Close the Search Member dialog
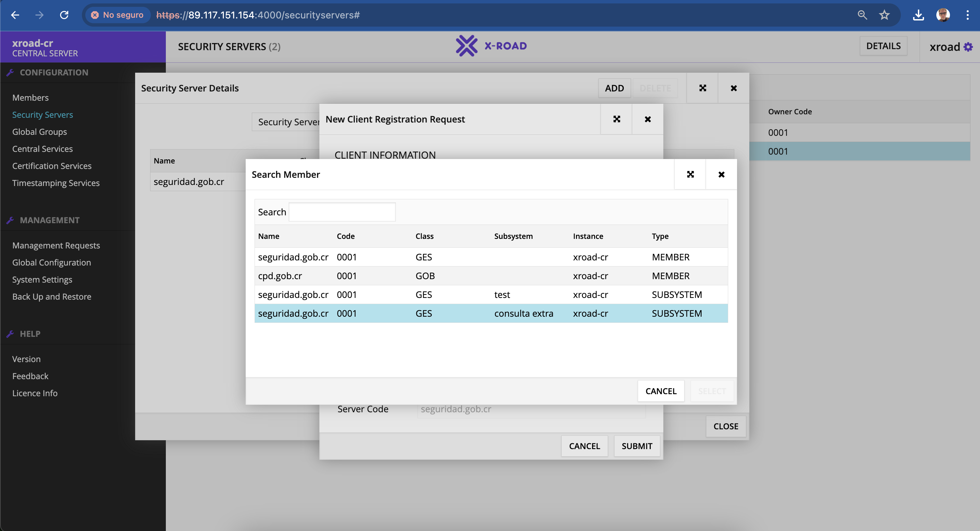Image resolution: width=980 pixels, height=531 pixels. tap(721, 174)
